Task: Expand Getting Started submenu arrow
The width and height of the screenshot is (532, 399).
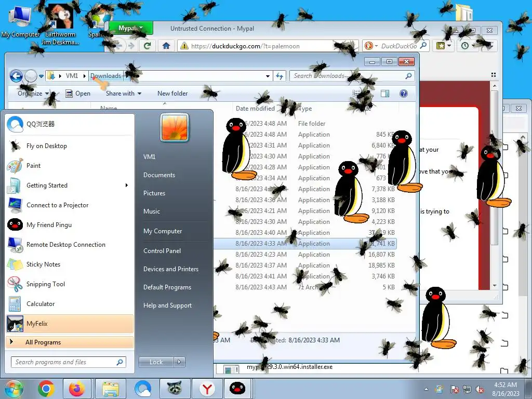Action: (127, 185)
